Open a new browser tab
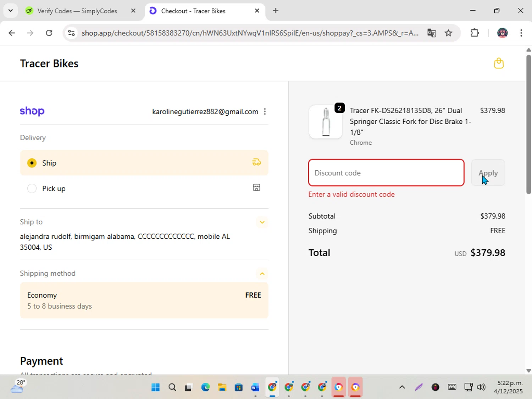Image resolution: width=532 pixels, height=399 pixels. (x=276, y=11)
